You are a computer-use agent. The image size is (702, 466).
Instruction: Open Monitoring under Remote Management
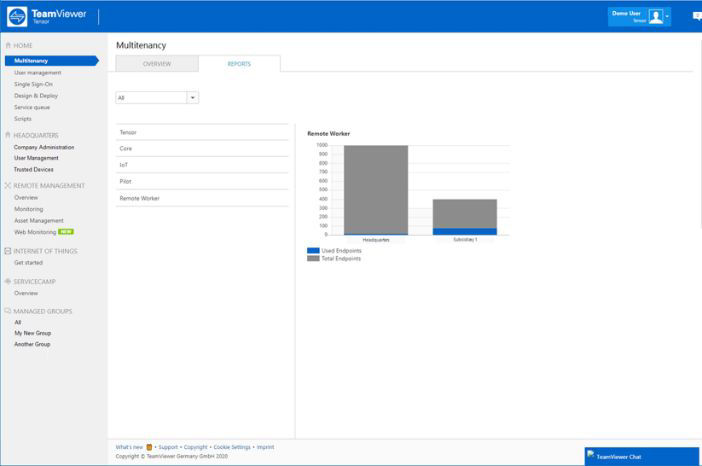tap(29, 209)
